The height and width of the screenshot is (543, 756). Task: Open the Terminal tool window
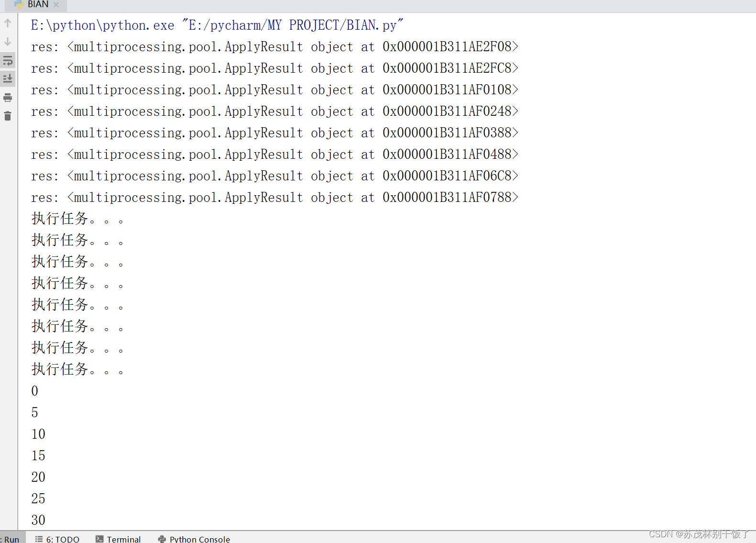pyautogui.click(x=118, y=539)
